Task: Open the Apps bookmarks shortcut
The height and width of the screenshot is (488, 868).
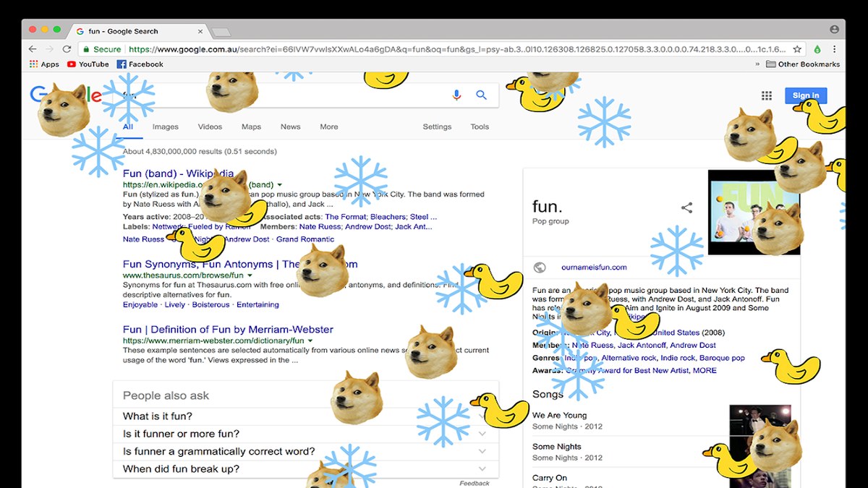Action: [44, 64]
